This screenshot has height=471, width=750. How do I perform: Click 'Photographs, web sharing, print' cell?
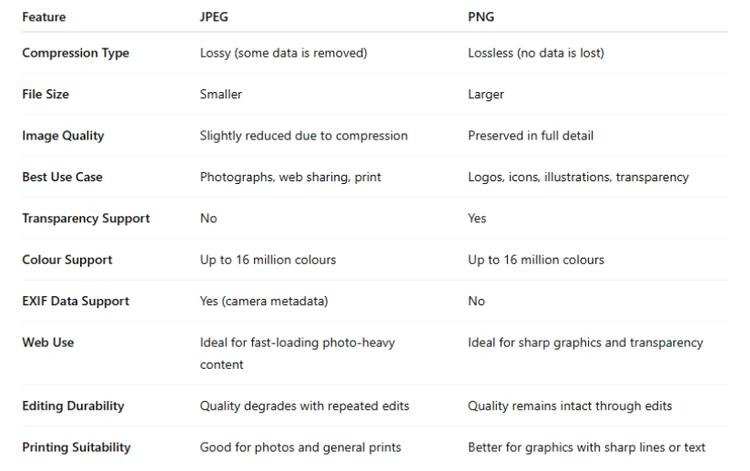290,177
